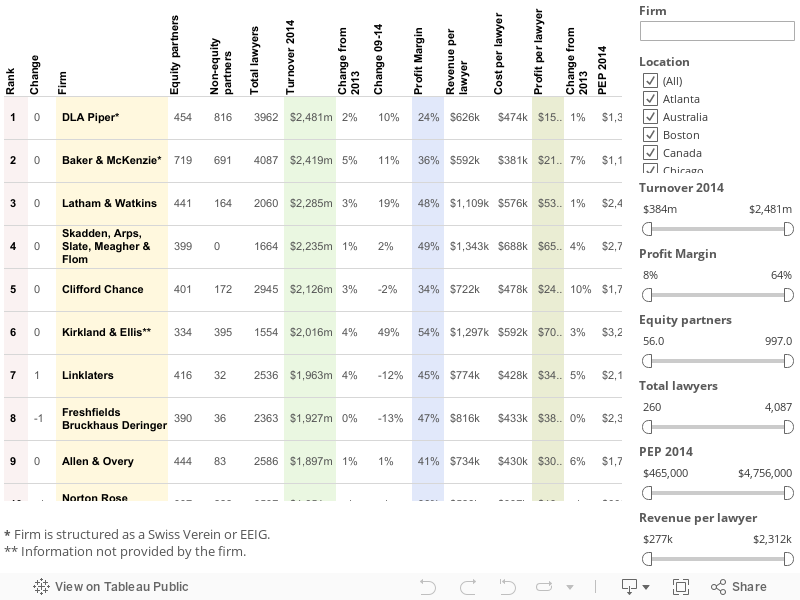800x600 pixels.
Task: Click the Profit per lawyer column header
Action: (538, 52)
